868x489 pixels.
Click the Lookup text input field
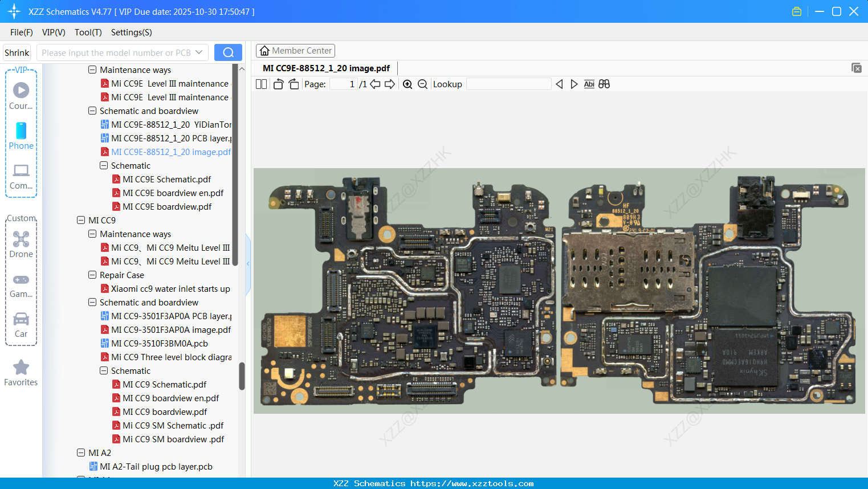(x=508, y=84)
